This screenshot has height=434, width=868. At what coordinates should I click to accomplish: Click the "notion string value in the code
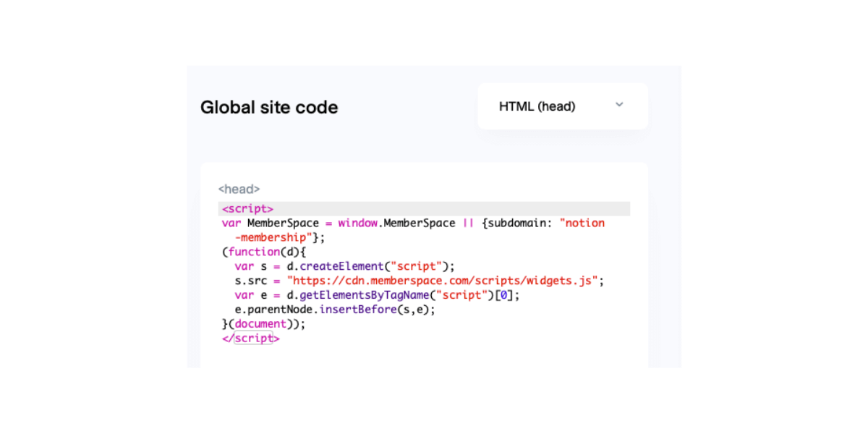(x=582, y=223)
